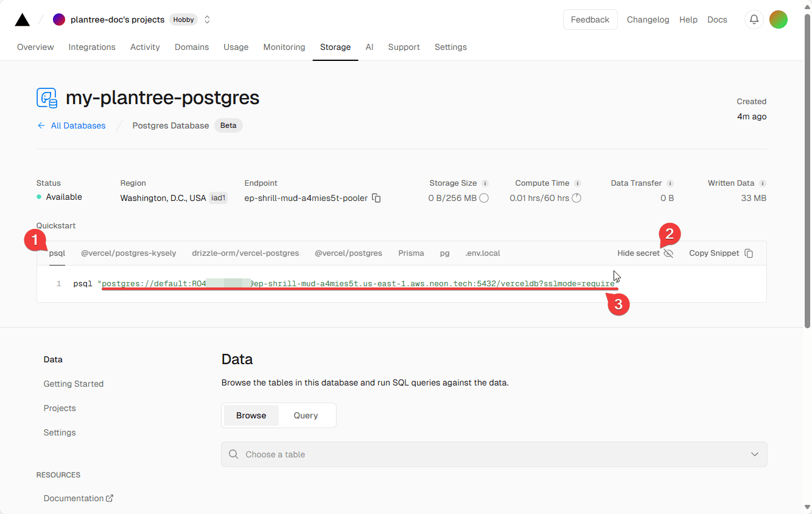Click the Compute Time info icon
This screenshot has width=812, height=514.
click(578, 183)
